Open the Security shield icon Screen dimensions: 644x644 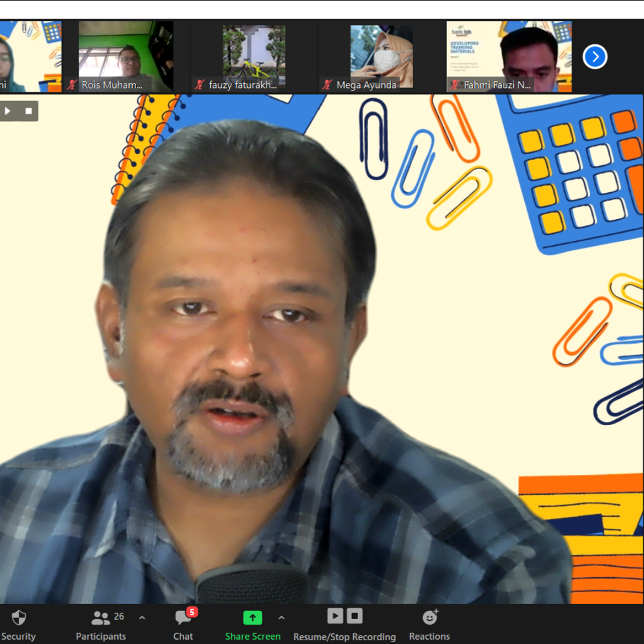point(19,618)
